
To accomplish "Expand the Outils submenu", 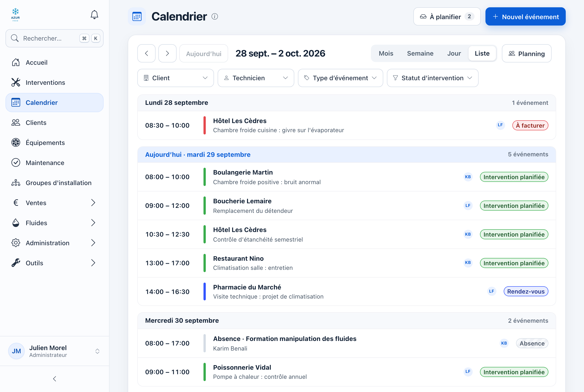I will click(x=55, y=263).
